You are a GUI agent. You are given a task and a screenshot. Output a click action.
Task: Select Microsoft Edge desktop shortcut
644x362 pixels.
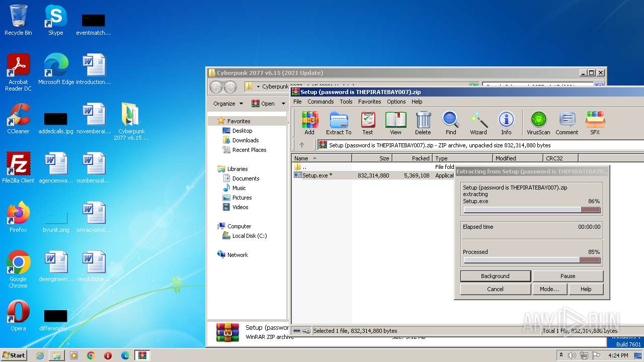[56, 69]
